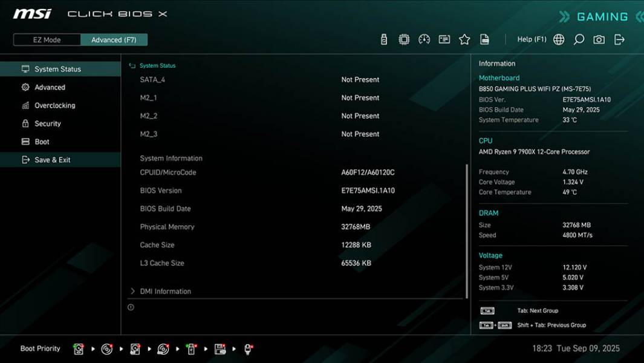Open the Favorites star icon
Viewport: 644px width, 363px height.
tap(465, 39)
